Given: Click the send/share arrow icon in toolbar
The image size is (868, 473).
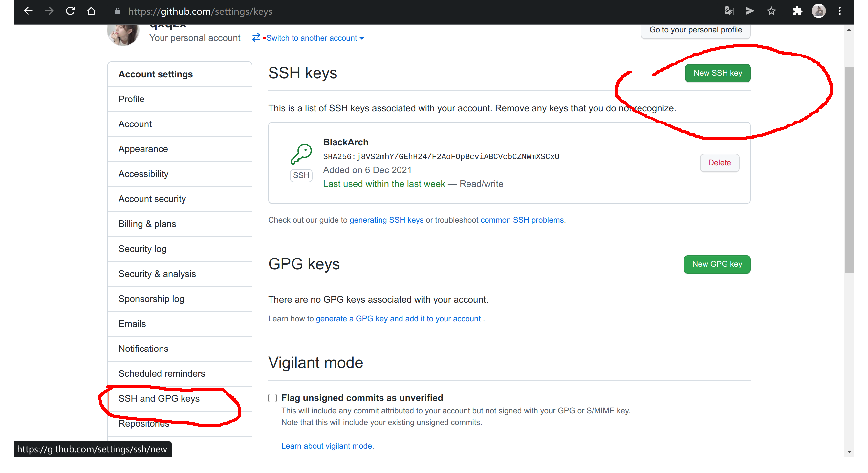Looking at the screenshot, I should tap(750, 11).
